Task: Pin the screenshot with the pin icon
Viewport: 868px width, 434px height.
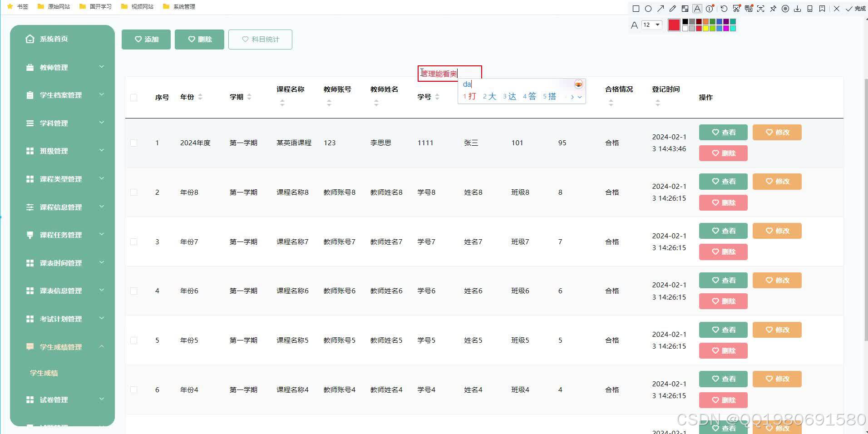Action: click(773, 9)
